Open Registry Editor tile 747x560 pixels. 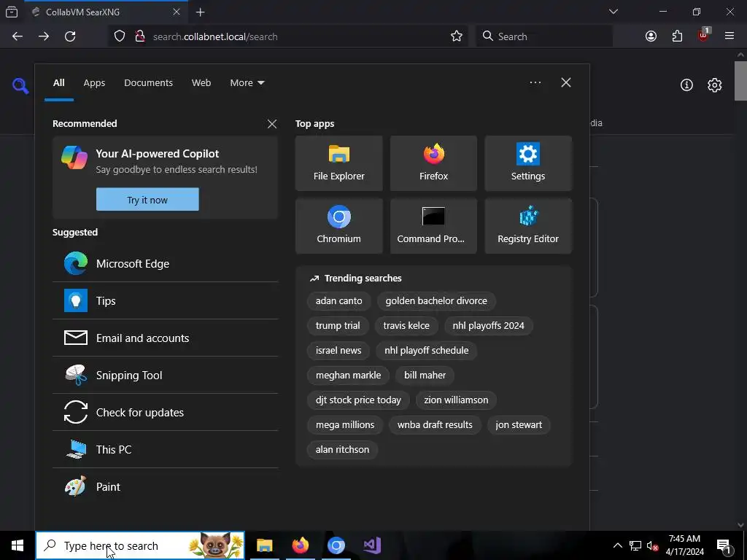pyautogui.click(x=528, y=226)
